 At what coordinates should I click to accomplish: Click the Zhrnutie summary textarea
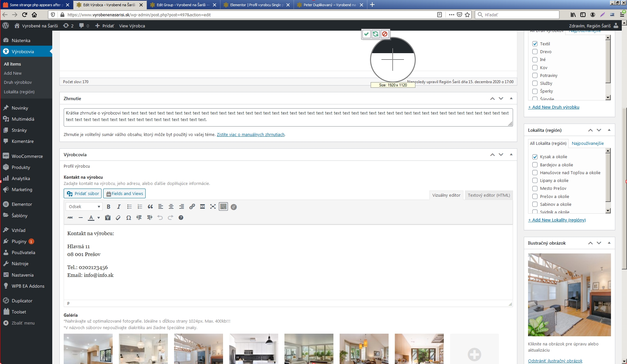click(288, 117)
